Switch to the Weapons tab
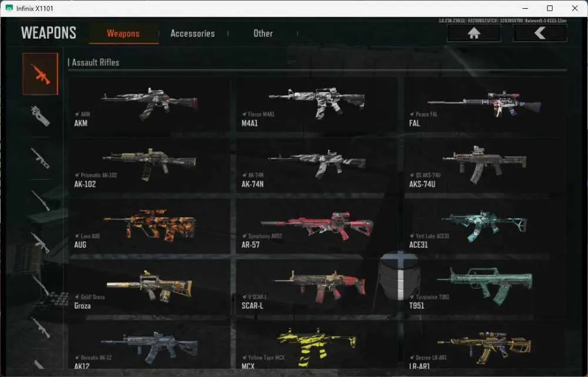Screen dimensions: 588x377 point(123,33)
